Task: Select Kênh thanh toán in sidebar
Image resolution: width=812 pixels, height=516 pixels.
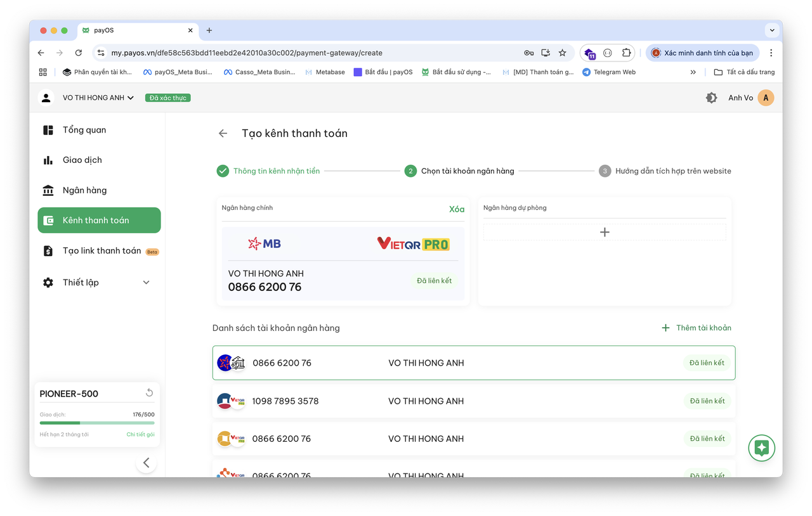Action: coord(99,221)
